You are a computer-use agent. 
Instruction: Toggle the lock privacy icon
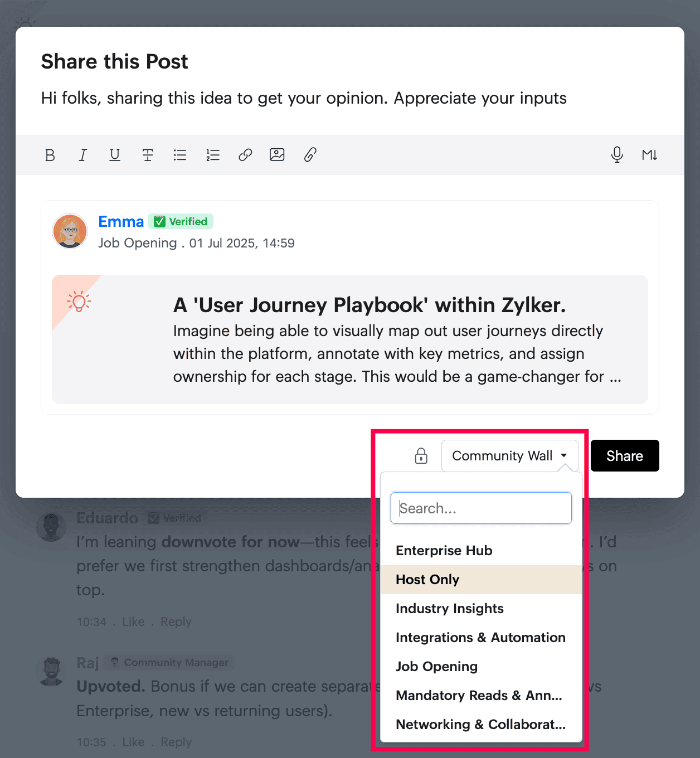421,456
